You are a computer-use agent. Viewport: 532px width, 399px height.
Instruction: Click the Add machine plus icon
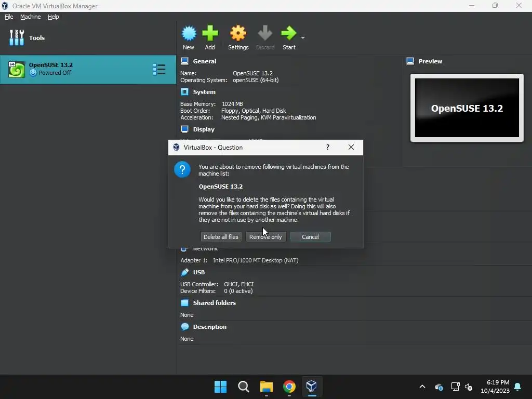coord(210,33)
